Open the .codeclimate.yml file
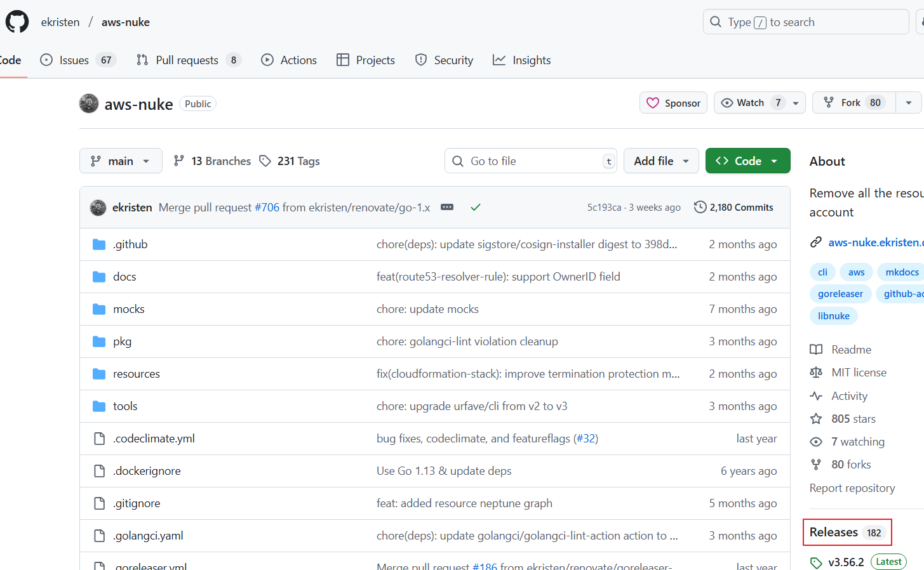Viewport: 924px width, 570px height. [154, 439]
